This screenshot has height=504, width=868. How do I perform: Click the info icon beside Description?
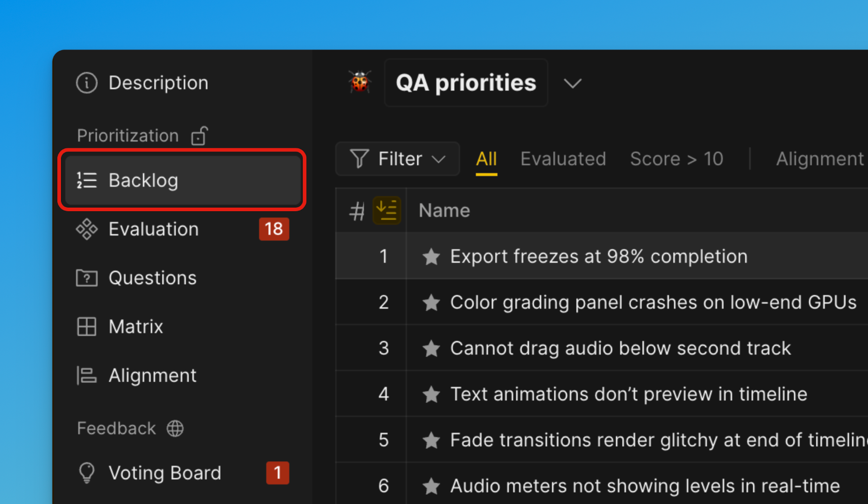(87, 83)
